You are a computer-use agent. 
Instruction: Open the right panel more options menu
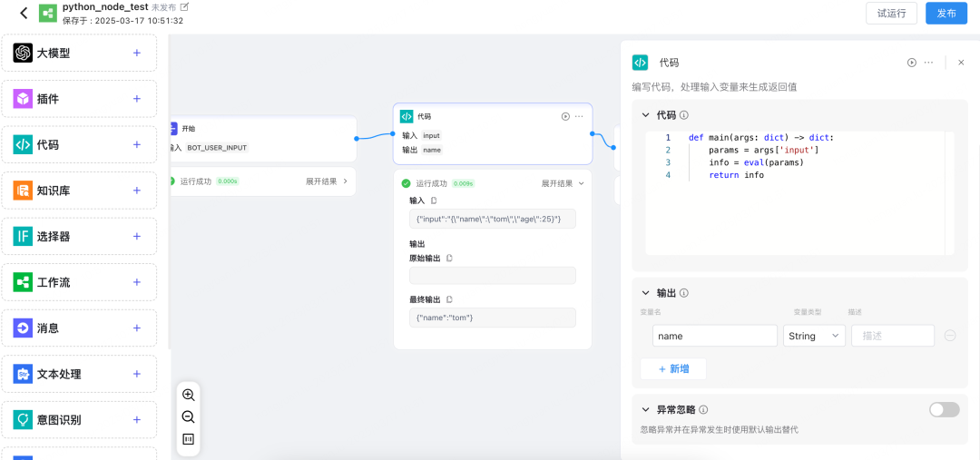[928, 63]
